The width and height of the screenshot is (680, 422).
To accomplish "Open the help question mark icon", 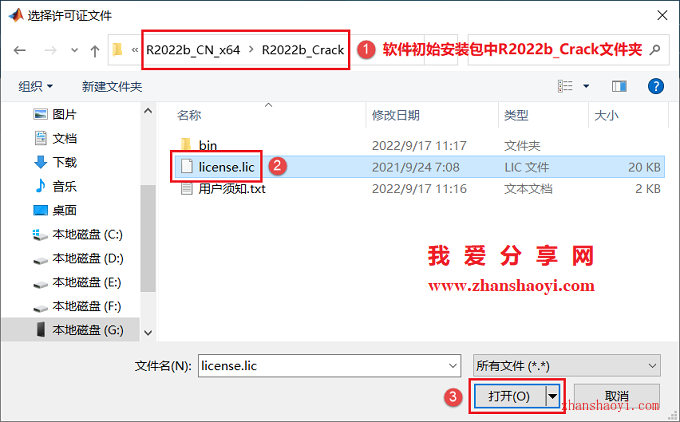I will (x=655, y=86).
